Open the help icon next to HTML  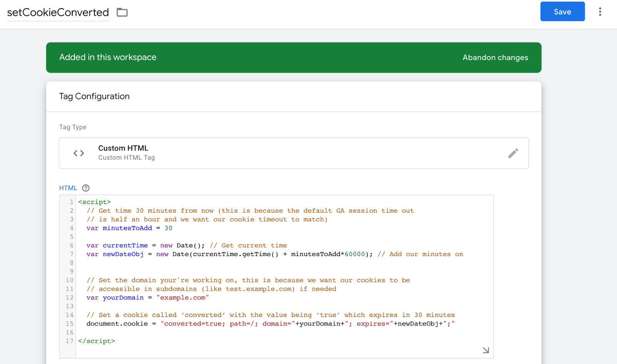(86, 188)
